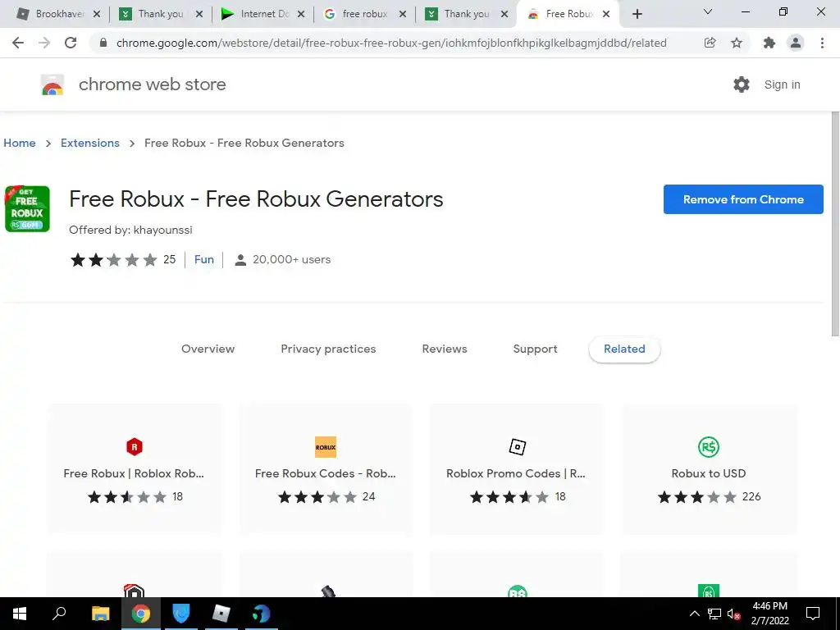This screenshot has height=630, width=840.
Task: Go to Extensions breadcrumb link
Action: (90, 143)
